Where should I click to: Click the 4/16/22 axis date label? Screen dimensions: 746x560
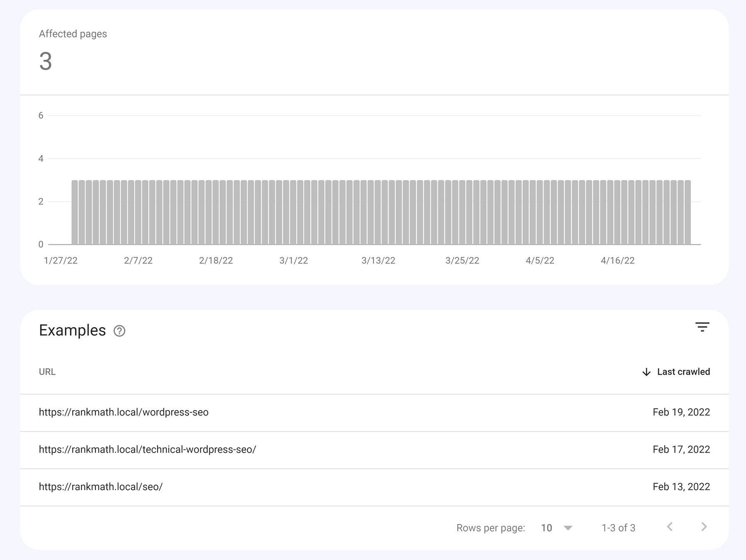[618, 261]
